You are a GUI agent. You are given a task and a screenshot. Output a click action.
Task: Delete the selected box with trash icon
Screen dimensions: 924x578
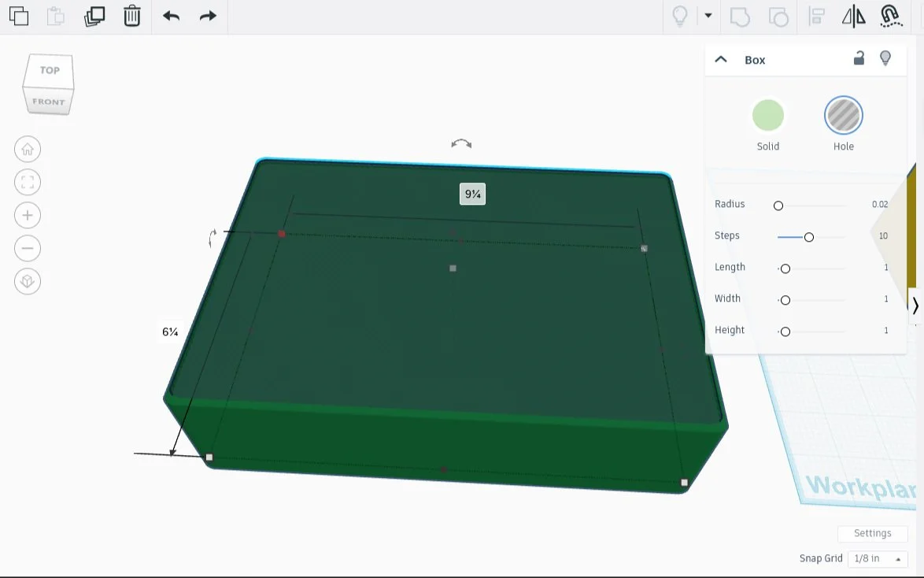(x=132, y=16)
